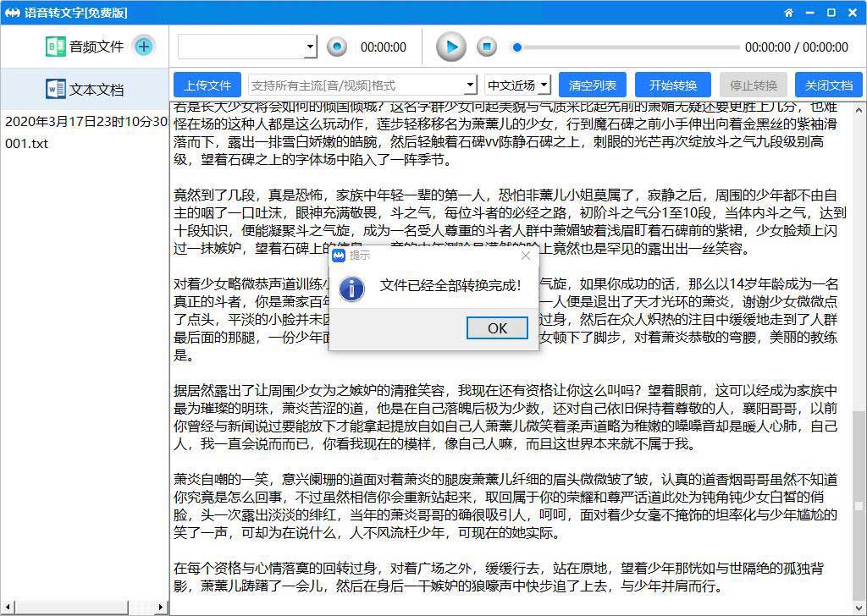Click the 文件已经全部转换完成 message

[x=450, y=286]
